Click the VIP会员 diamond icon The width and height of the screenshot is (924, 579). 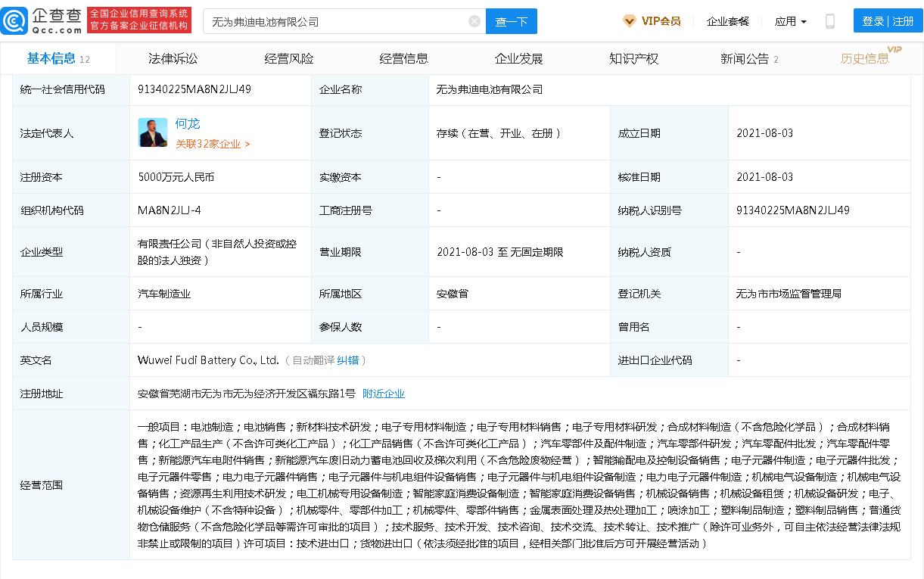pyautogui.click(x=629, y=21)
